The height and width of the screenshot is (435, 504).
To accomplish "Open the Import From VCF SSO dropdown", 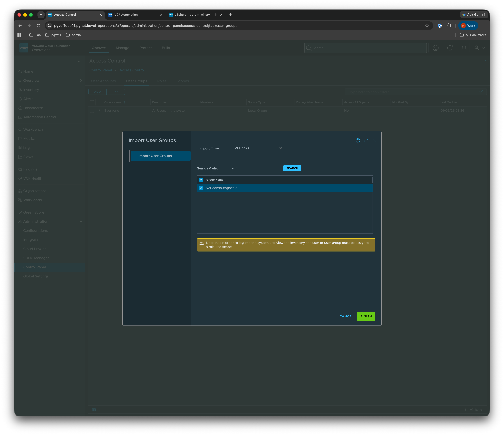I will click(x=258, y=148).
